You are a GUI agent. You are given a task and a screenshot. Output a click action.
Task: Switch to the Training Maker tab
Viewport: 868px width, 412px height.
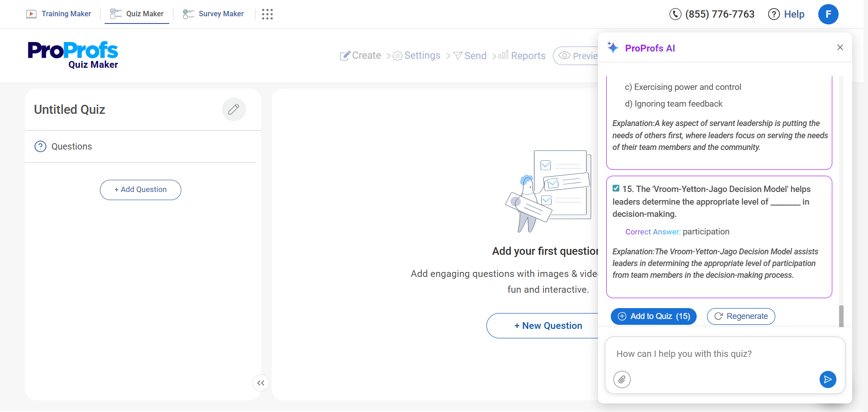click(x=66, y=14)
